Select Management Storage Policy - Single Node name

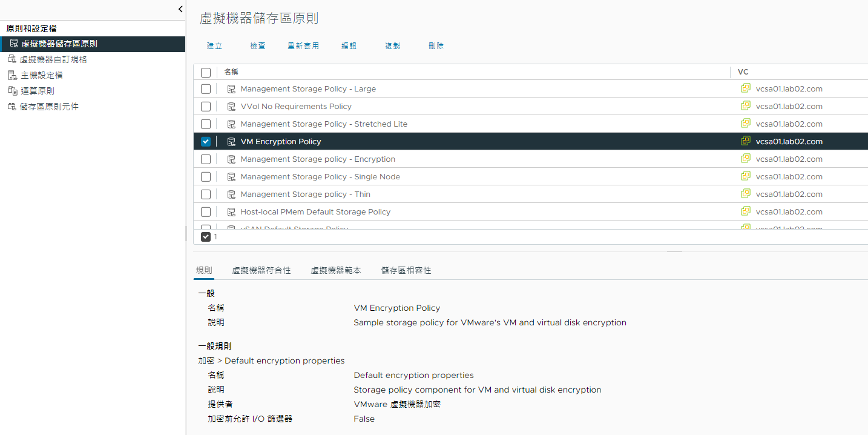[x=320, y=177]
